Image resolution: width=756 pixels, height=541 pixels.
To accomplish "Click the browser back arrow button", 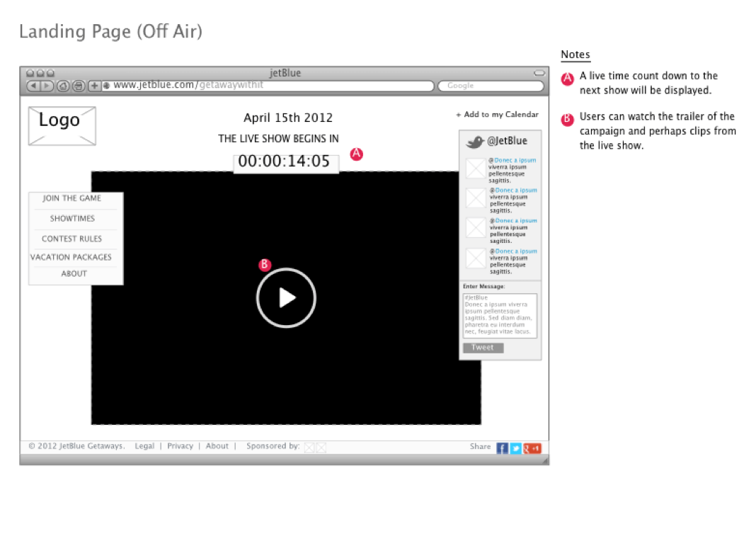I will click(x=33, y=86).
